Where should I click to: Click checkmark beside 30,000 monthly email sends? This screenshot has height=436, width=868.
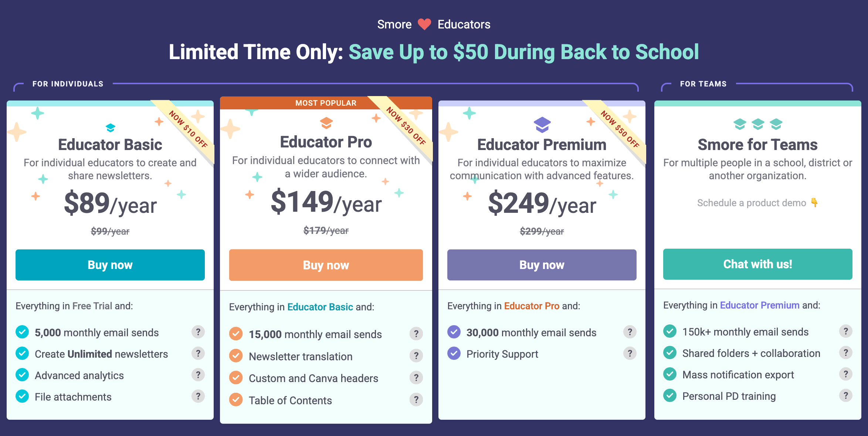(x=454, y=332)
